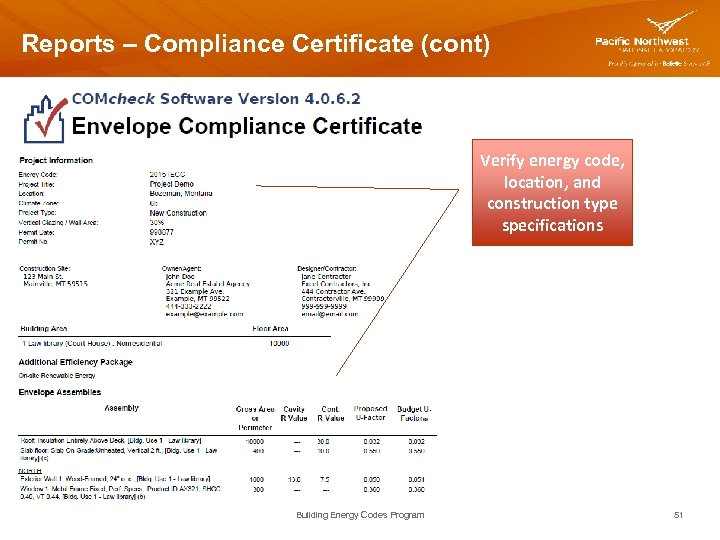Image resolution: width=720 pixels, height=540 pixels.
Task: Click the 'Cont. R-Value' column header
Action: click(x=331, y=413)
